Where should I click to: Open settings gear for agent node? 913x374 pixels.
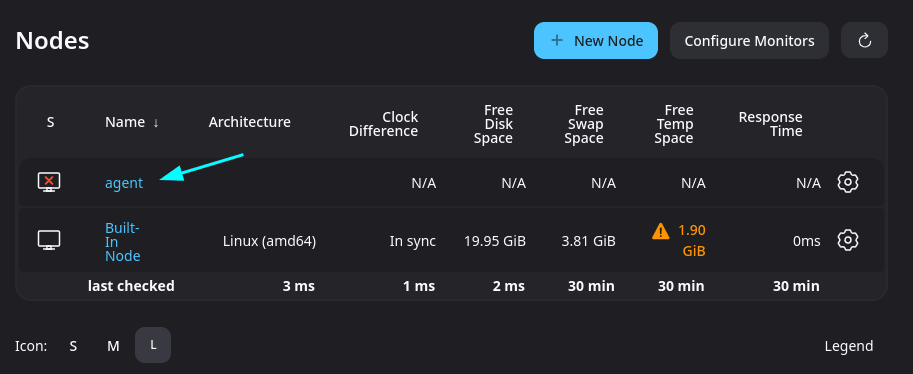[x=848, y=182]
